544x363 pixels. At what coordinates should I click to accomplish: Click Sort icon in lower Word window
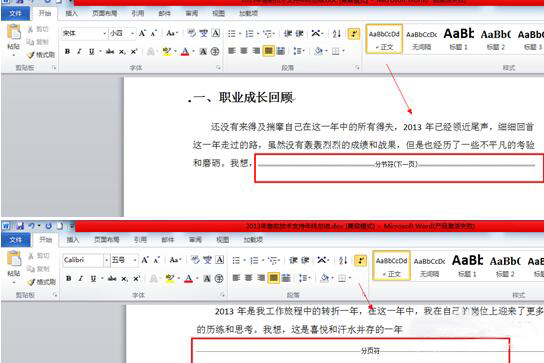pyautogui.click(x=343, y=260)
